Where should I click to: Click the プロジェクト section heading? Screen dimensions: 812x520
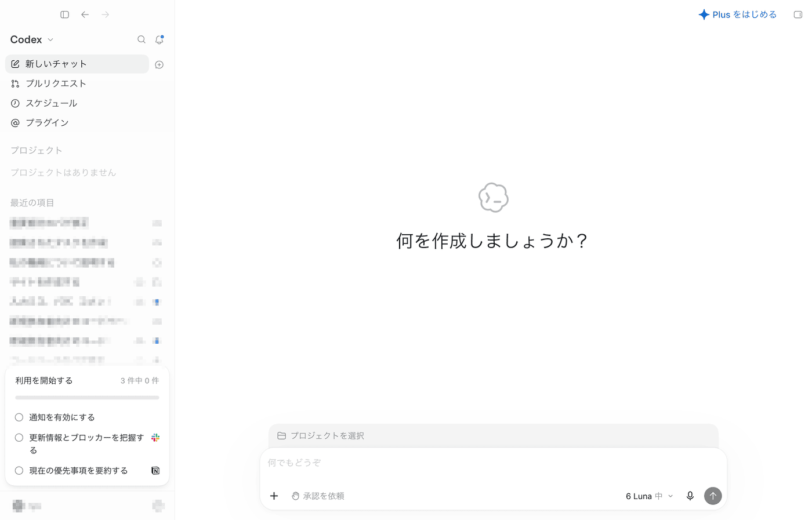tap(36, 150)
